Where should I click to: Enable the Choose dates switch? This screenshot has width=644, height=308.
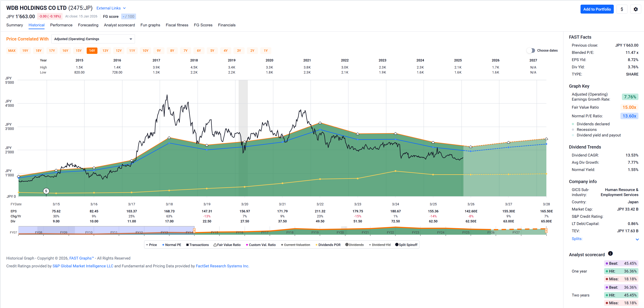531,50
